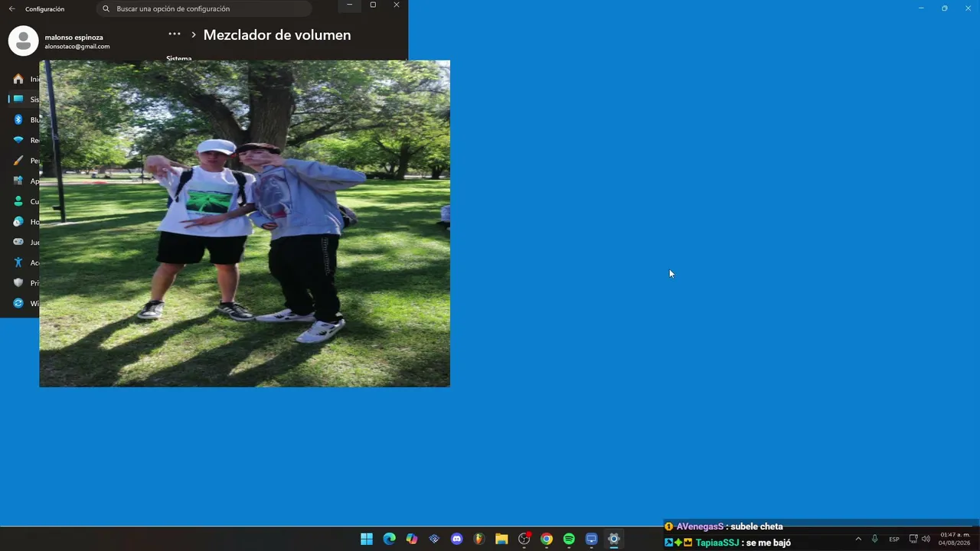Open the Bluetooth icon in the settings sidebar
The width and height of the screenshot is (980, 551).
click(x=18, y=120)
